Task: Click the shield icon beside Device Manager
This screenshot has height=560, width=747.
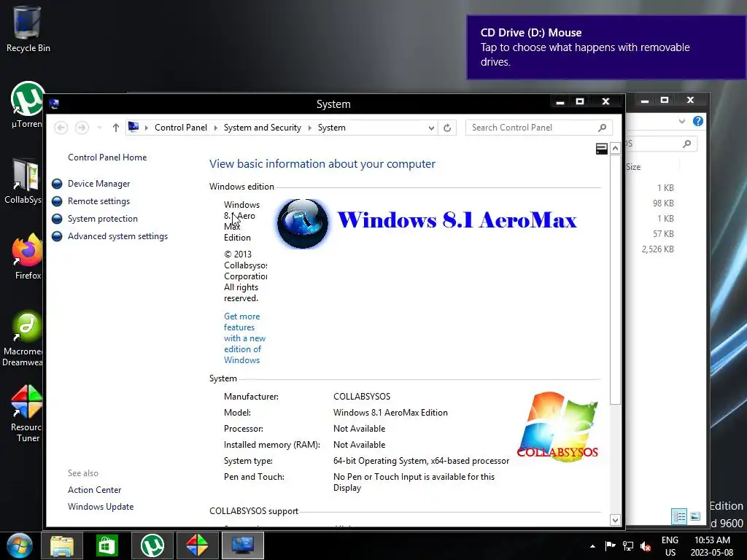Action: (57, 184)
